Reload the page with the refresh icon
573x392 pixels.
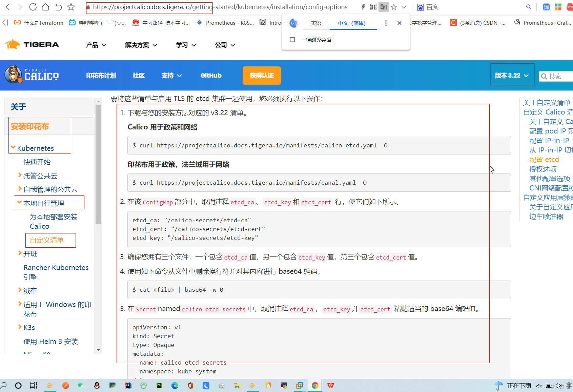(x=33, y=7)
